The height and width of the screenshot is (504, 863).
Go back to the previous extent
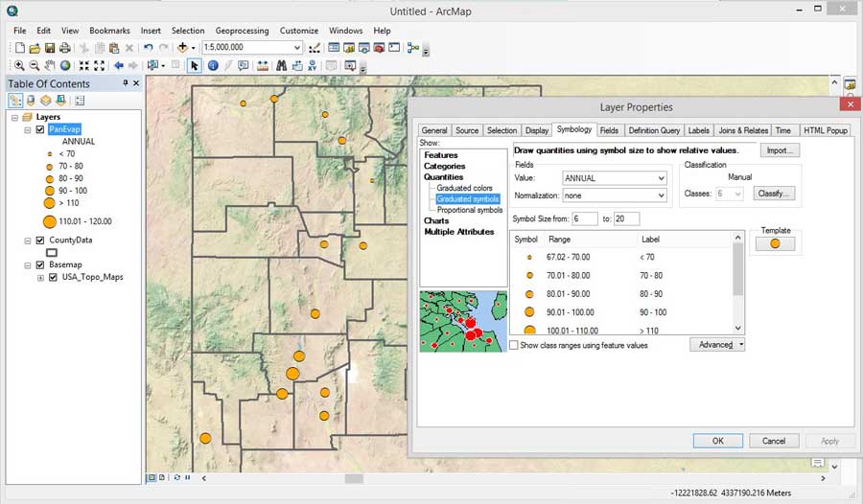coord(118,65)
